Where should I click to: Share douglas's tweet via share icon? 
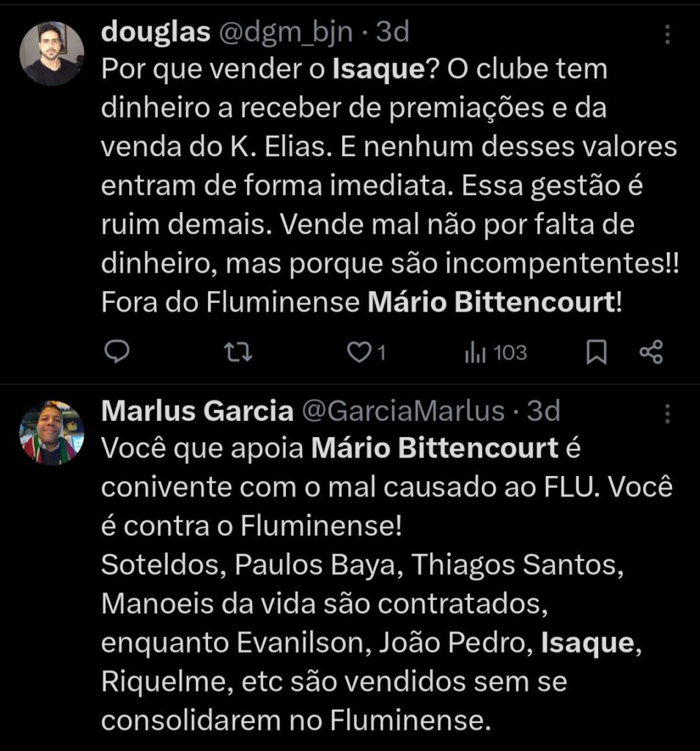coord(651,353)
